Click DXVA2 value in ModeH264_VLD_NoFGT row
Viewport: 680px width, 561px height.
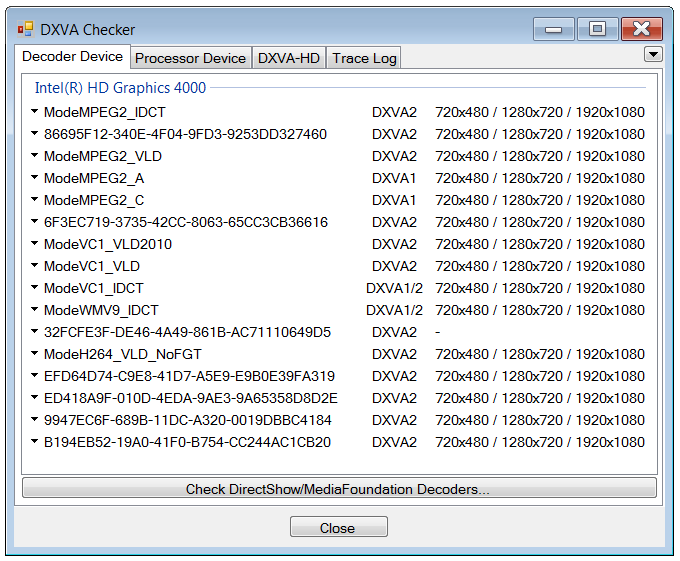394,354
